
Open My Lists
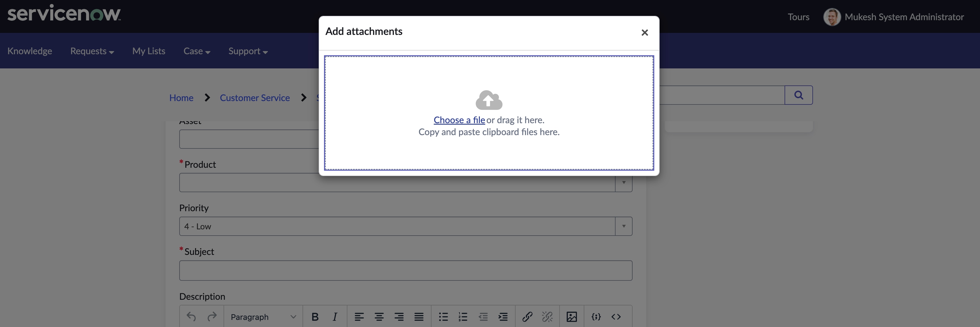pos(149,51)
